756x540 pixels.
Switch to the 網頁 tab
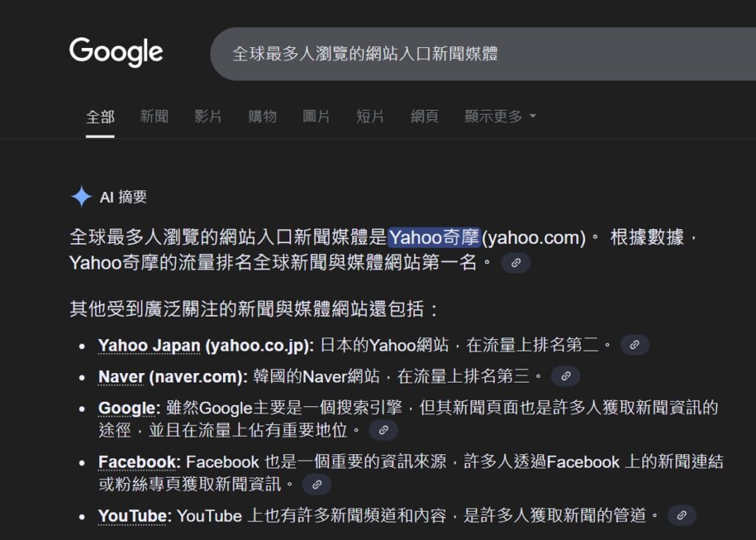pyautogui.click(x=425, y=116)
